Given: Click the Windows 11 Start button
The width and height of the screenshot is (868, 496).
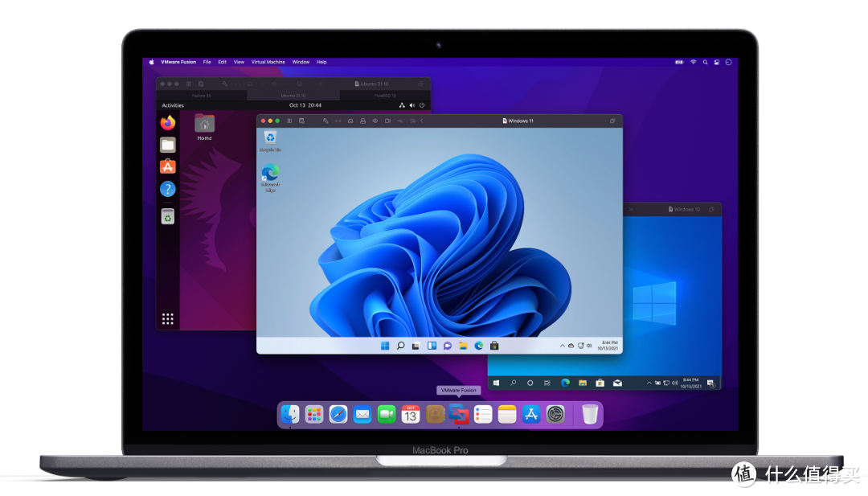Looking at the screenshot, I should coord(385,346).
